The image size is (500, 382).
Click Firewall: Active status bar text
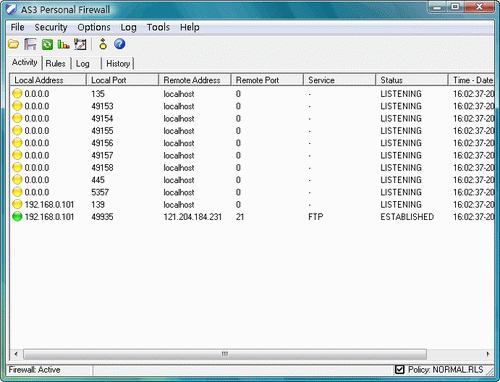(x=35, y=370)
